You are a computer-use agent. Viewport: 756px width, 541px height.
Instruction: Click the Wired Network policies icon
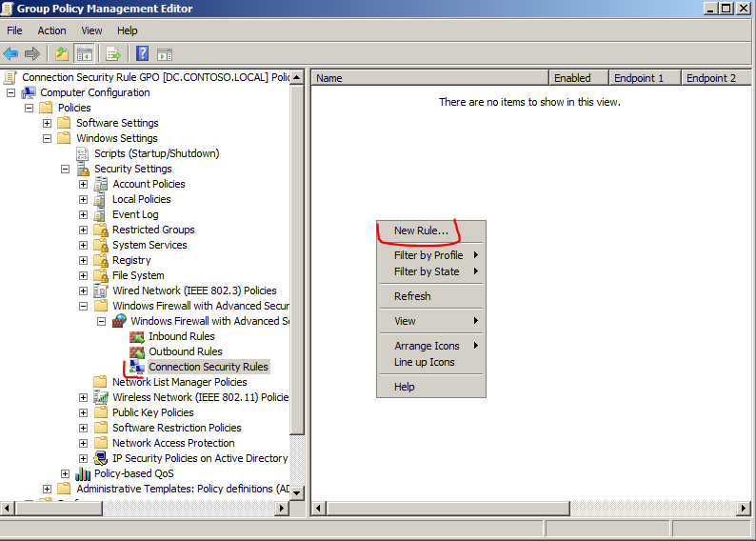click(101, 291)
